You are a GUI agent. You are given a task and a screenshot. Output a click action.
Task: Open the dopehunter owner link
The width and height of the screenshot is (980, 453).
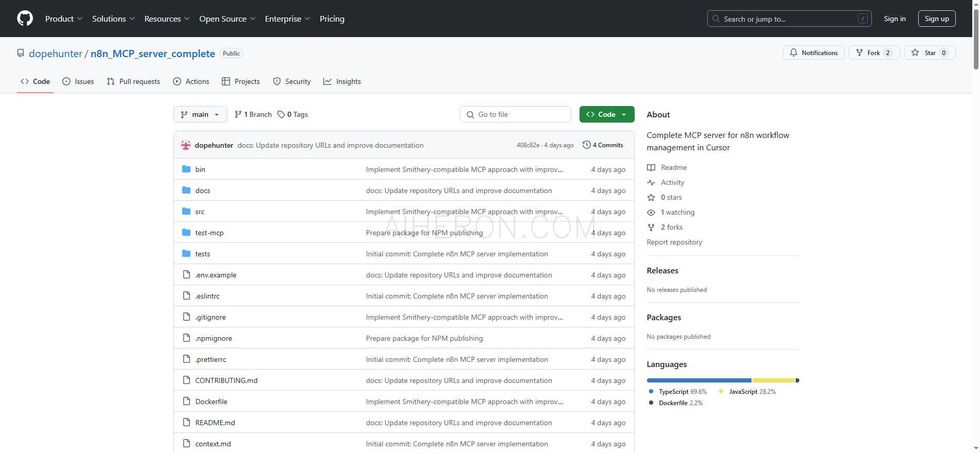tap(56, 54)
